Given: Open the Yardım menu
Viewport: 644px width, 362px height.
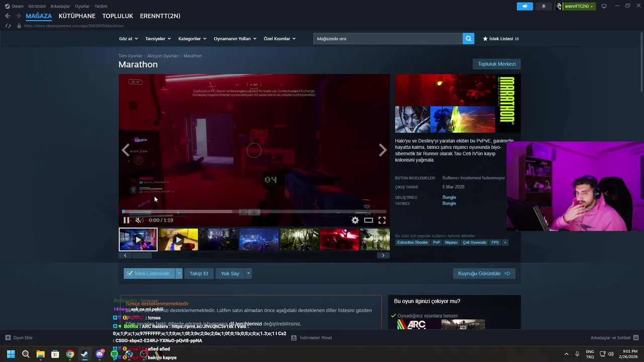Looking at the screenshot, I should point(101,6).
